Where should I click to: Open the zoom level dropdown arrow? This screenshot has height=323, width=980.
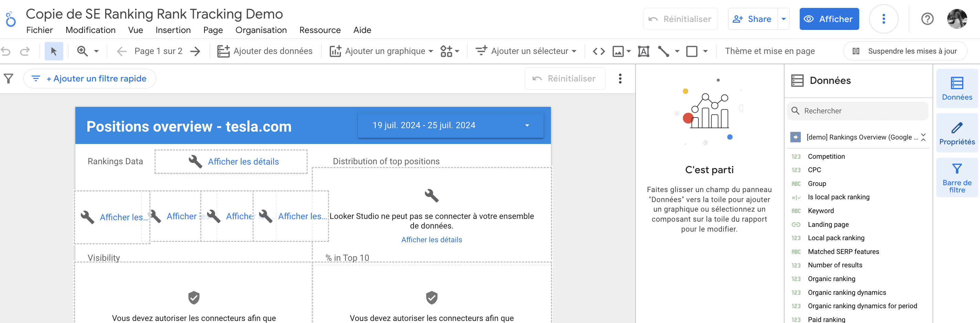96,51
